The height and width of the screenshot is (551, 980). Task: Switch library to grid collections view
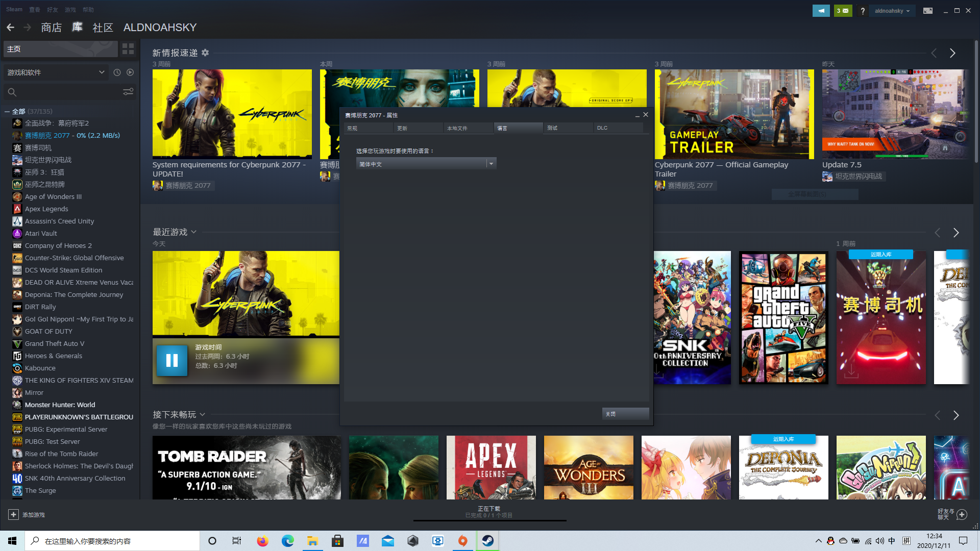coord(128,49)
